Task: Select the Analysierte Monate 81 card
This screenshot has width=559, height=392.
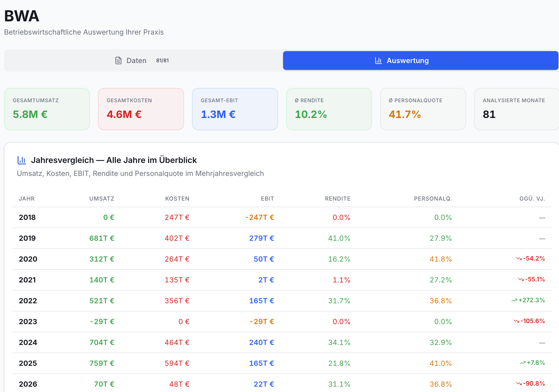Action: point(517,109)
